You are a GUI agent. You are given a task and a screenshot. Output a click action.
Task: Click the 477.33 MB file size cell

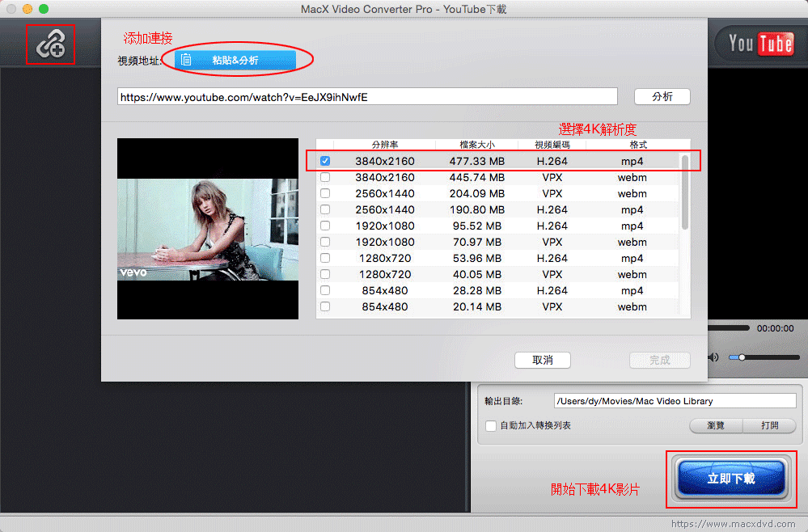476,161
